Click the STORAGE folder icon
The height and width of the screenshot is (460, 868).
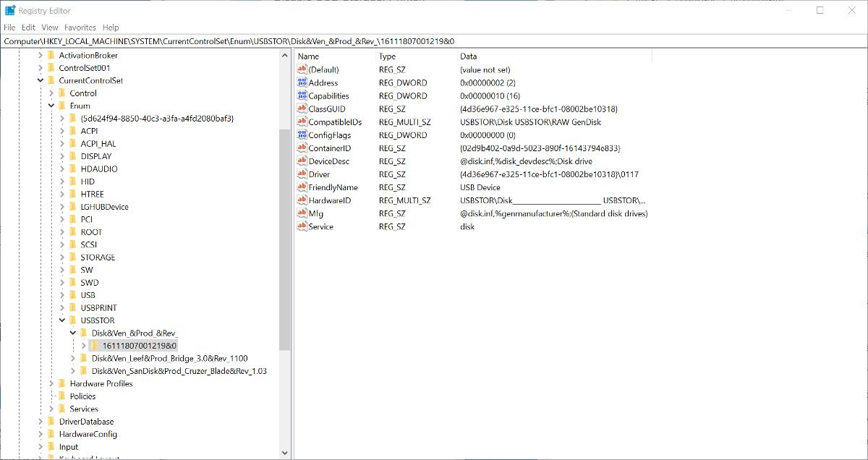(72, 257)
